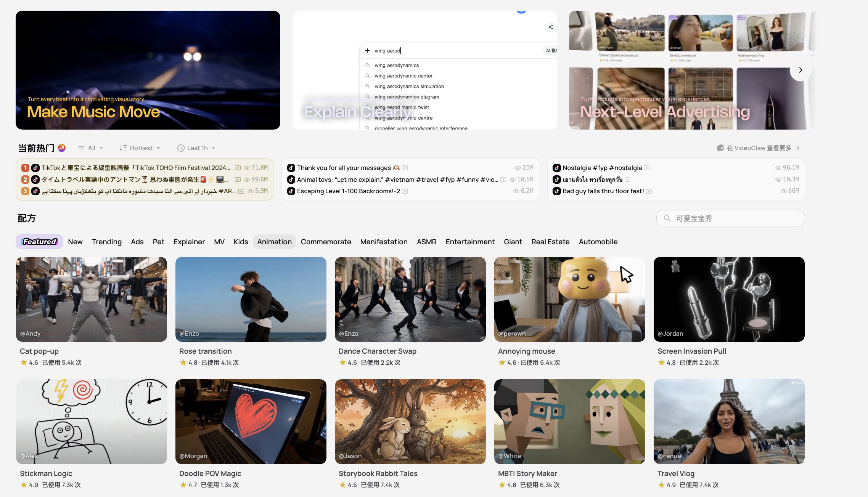868x497 pixels.
Task: Open the Screen Invasion Pull thumbnail
Action: point(729,299)
